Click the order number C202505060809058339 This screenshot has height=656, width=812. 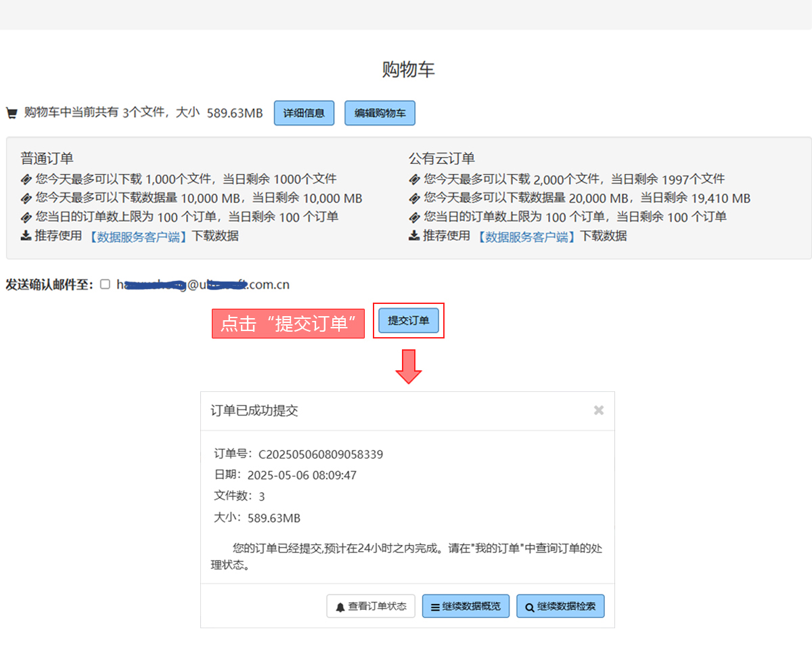[321, 454]
